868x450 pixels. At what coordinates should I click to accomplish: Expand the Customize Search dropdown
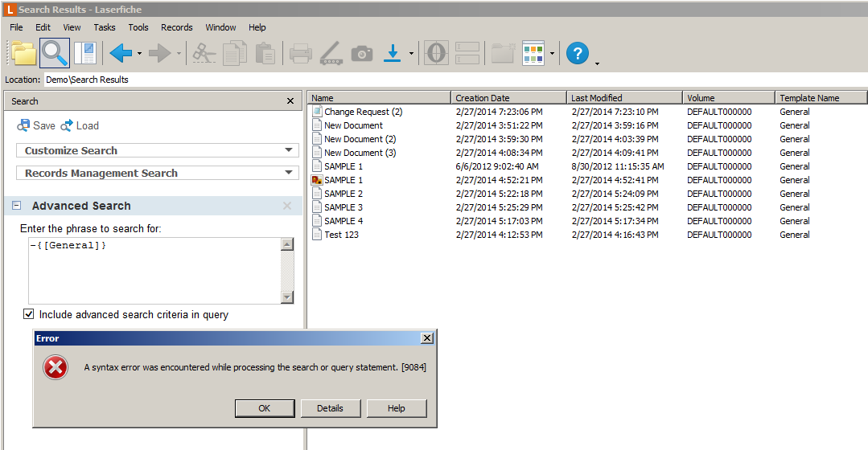[289, 150]
